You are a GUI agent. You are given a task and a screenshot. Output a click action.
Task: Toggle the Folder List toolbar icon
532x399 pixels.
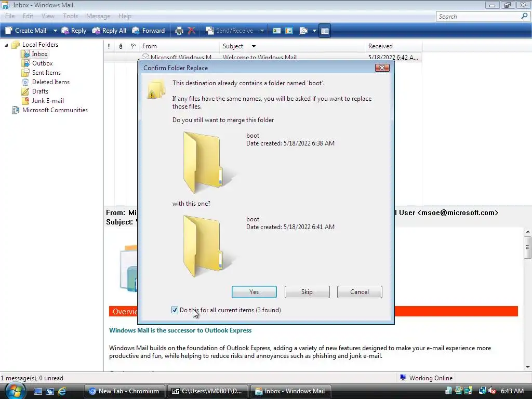pyautogui.click(x=325, y=31)
